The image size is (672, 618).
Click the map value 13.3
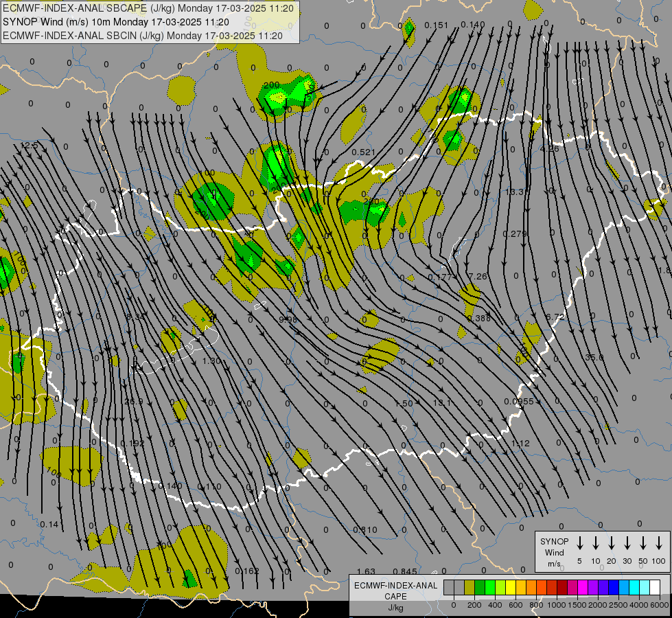click(514, 192)
